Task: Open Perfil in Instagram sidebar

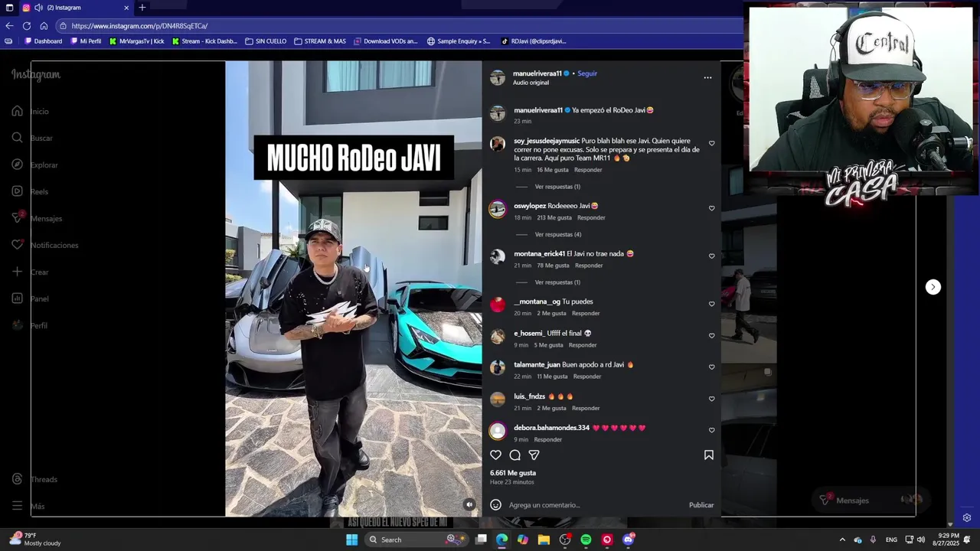Action: click(x=29, y=325)
